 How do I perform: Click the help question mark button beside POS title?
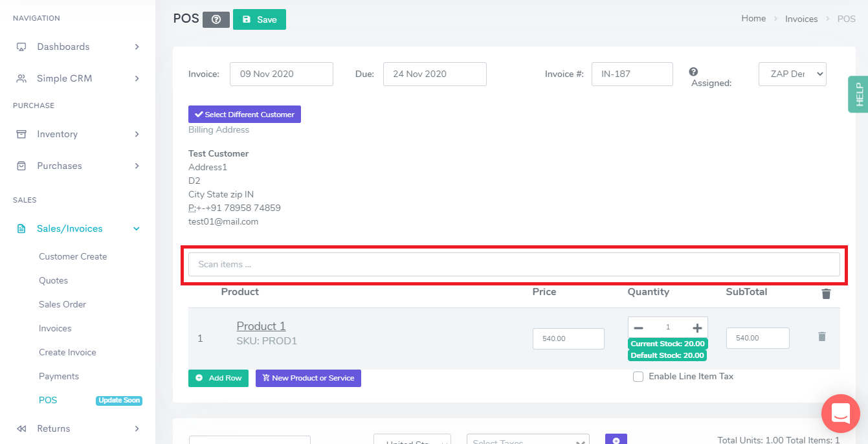point(216,19)
